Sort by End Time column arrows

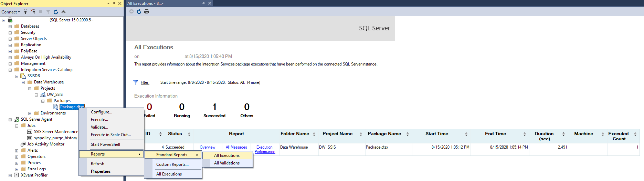(525, 134)
